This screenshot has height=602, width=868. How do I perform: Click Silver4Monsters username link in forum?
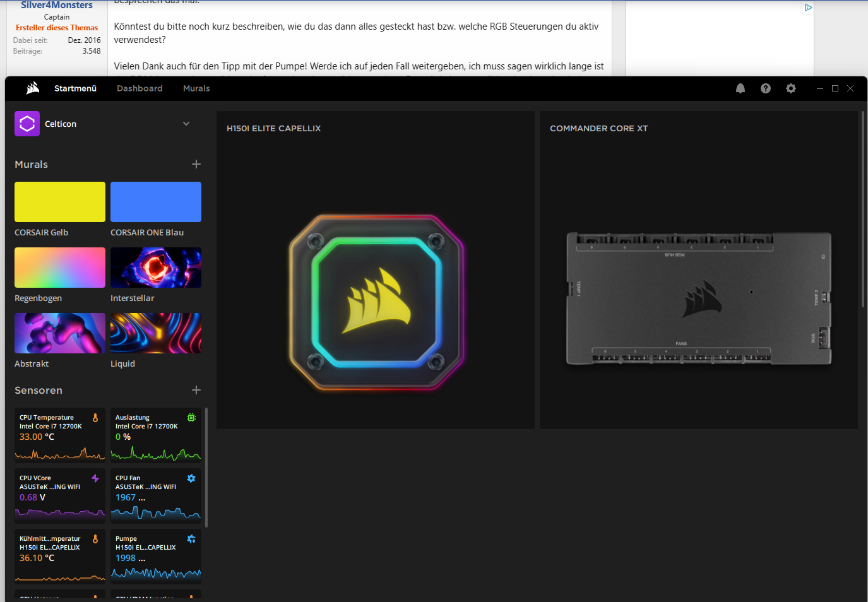click(57, 5)
